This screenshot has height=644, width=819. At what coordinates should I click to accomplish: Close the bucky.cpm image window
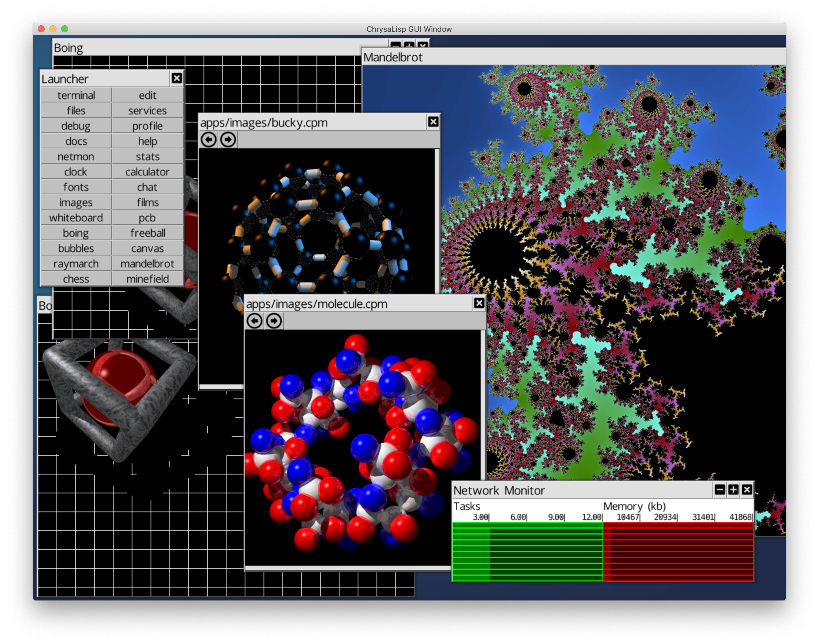click(433, 122)
